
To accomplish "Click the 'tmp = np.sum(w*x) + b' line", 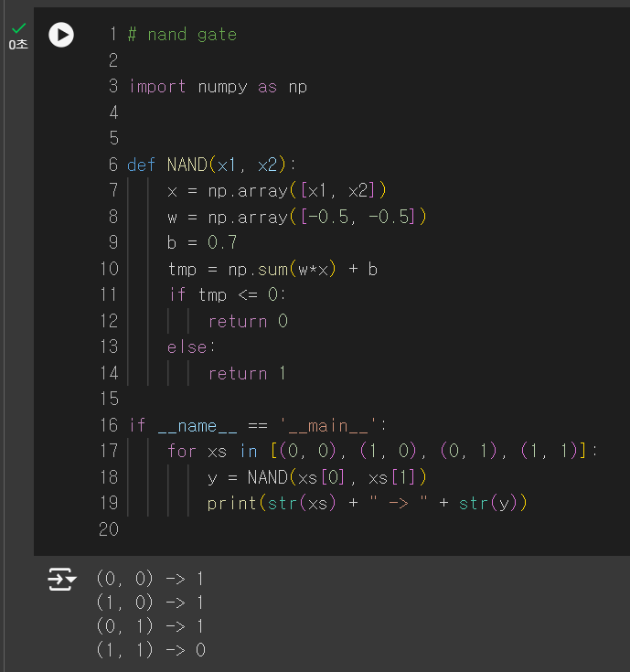I will pyautogui.click(x=272, y=269).
